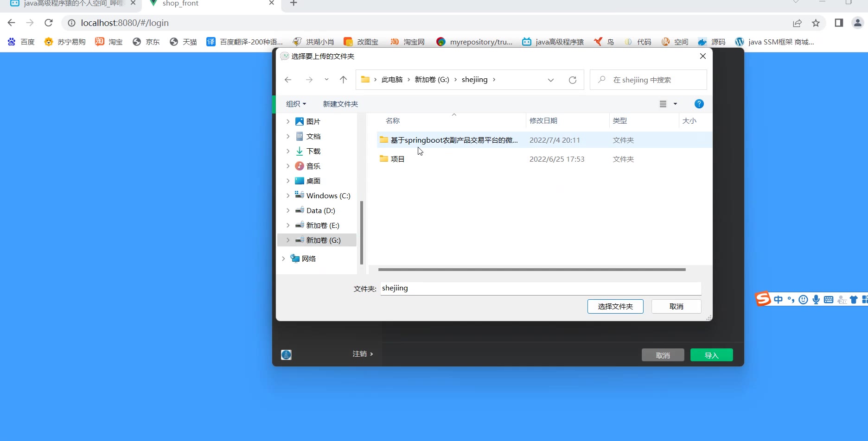
Task: Click the green 导入 button
Action: click(711, 355)
